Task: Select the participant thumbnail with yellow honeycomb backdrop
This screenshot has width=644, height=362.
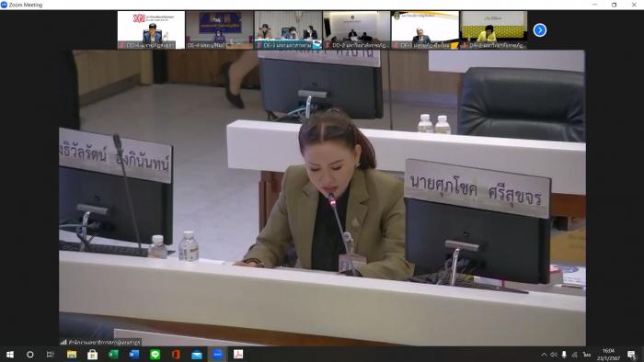Action: 494,30
